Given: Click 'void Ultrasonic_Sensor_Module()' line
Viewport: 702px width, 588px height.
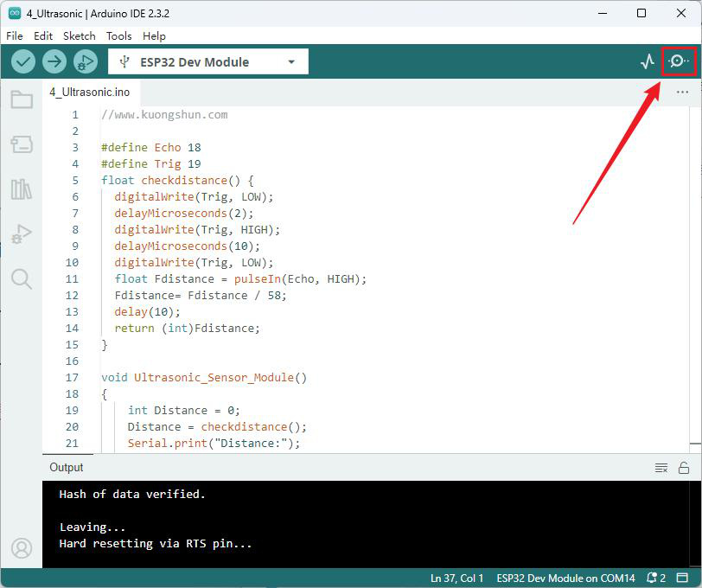Looking at the screenshot, I should click(204, 378).
